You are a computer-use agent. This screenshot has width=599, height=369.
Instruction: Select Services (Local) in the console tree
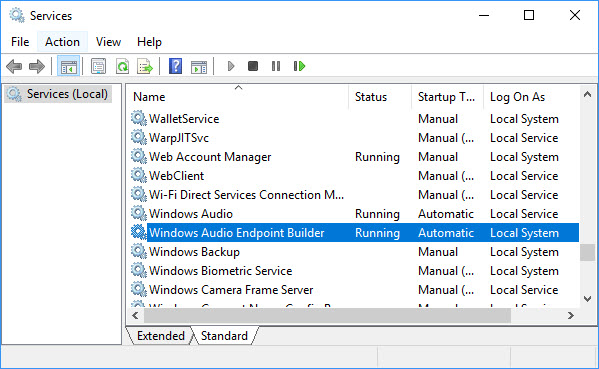pos(59,94)
